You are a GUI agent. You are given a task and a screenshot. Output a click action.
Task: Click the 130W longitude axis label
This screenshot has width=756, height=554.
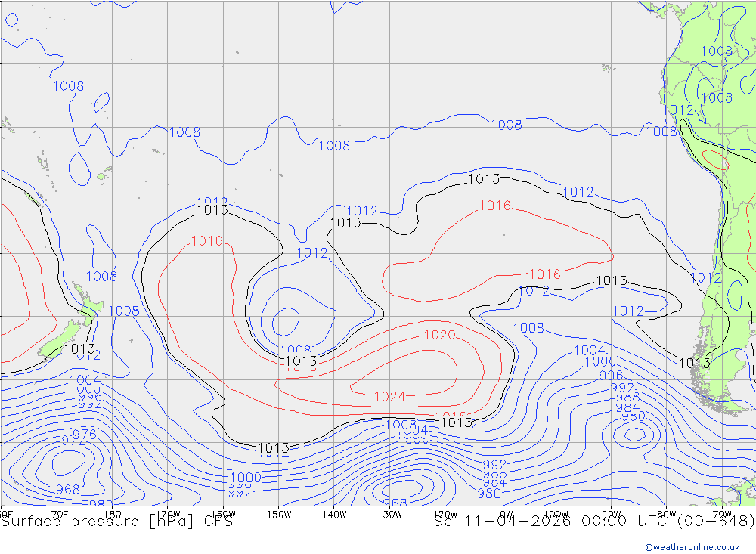point(389,515)
